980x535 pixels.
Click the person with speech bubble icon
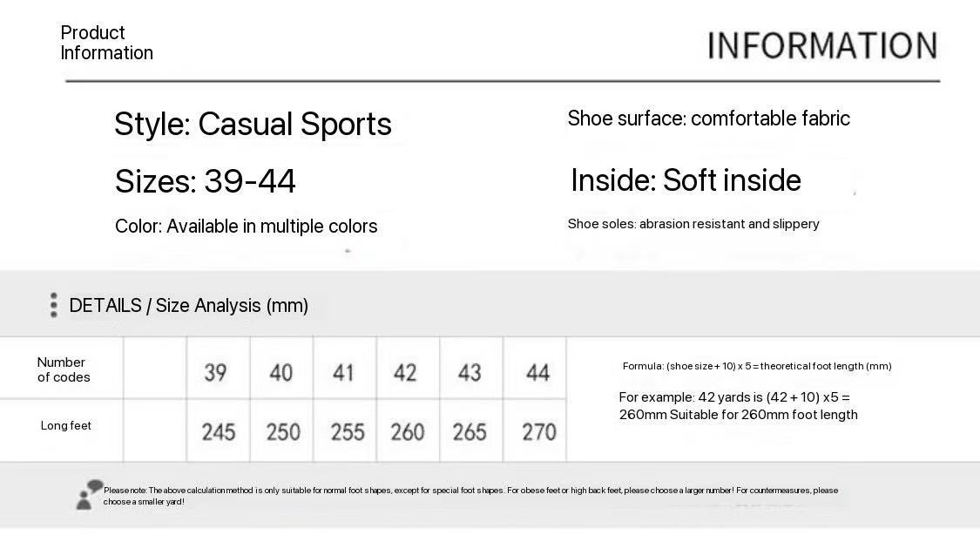(89, 495)
